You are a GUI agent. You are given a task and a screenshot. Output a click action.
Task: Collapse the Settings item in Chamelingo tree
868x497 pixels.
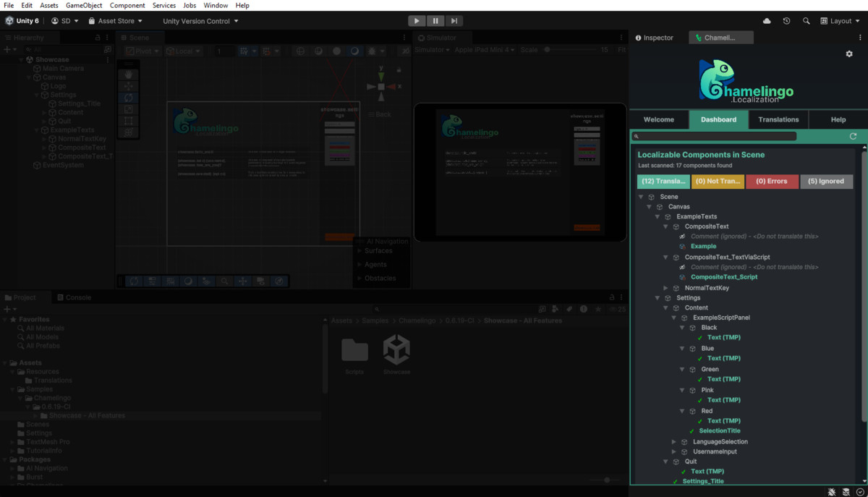point(657,297)
